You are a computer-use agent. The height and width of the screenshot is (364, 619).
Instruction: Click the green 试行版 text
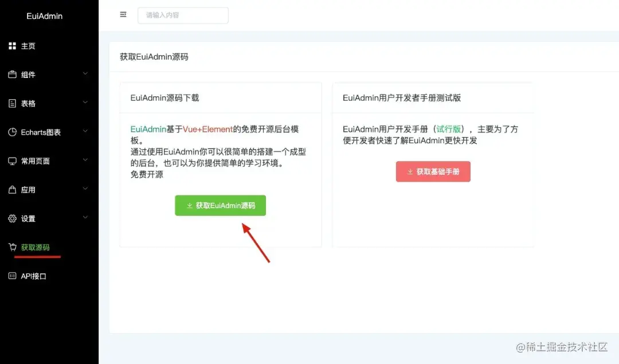pos(448,129)
